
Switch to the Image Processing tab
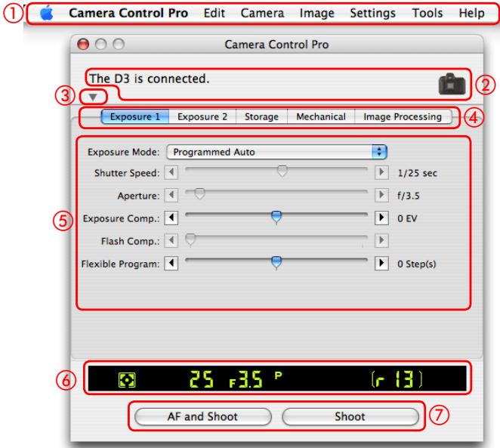(403, 116)
